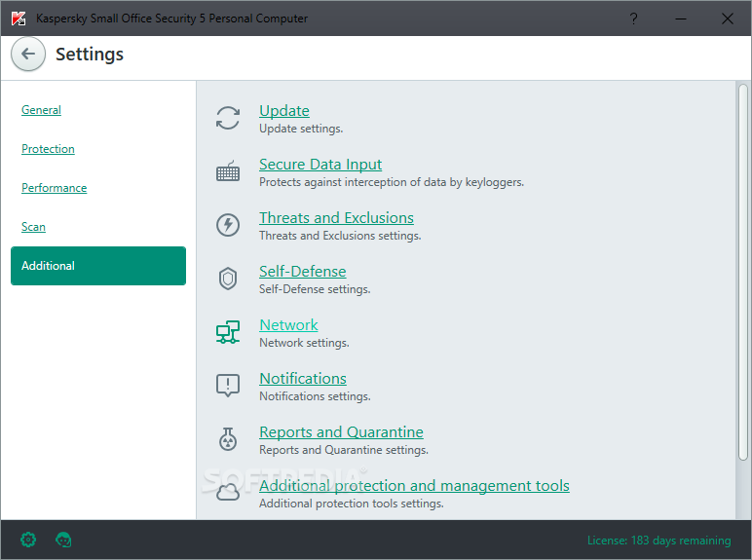Click 'Self-Defense settings.' description text
The height and width of the screenshot is (560, 752).
pyautogui.click(x=315, y=289)
